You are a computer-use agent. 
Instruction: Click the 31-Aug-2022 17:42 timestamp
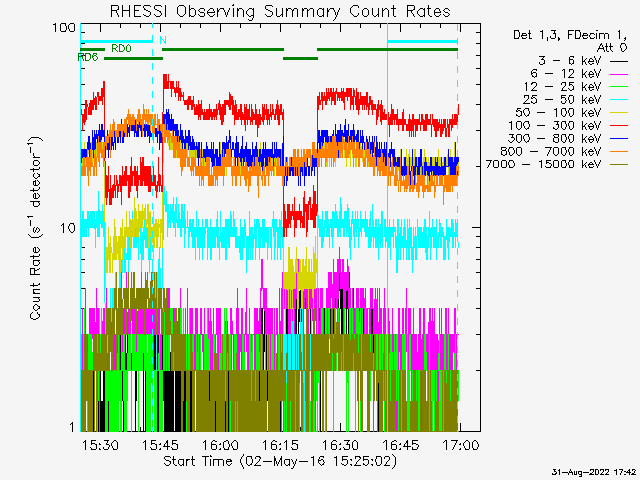(x=594, y=472)
